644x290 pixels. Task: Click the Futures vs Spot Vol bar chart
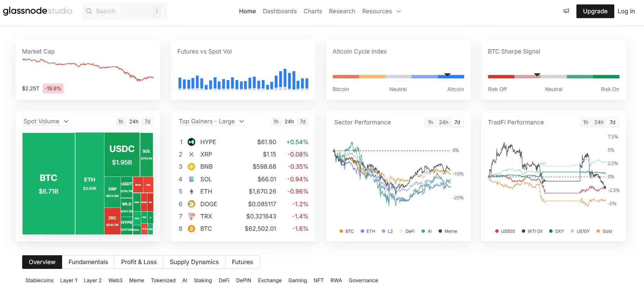pos(243,79)
